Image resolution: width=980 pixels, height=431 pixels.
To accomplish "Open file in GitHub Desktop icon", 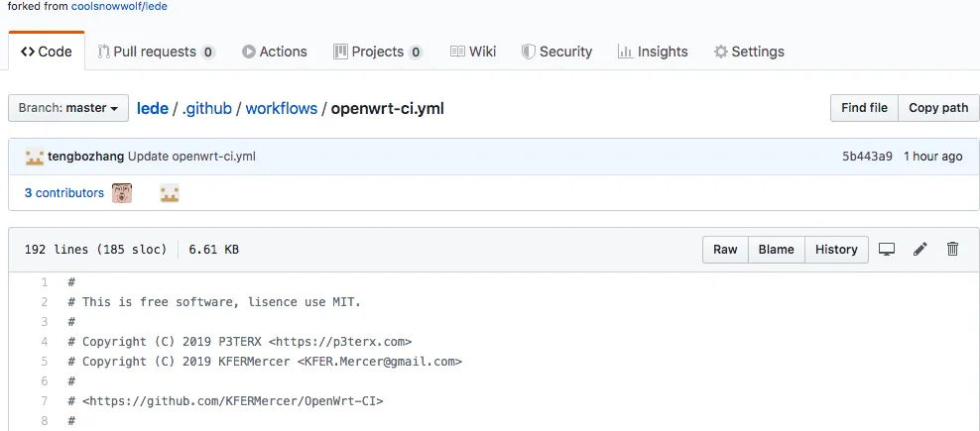I will [x=886, y=250].
